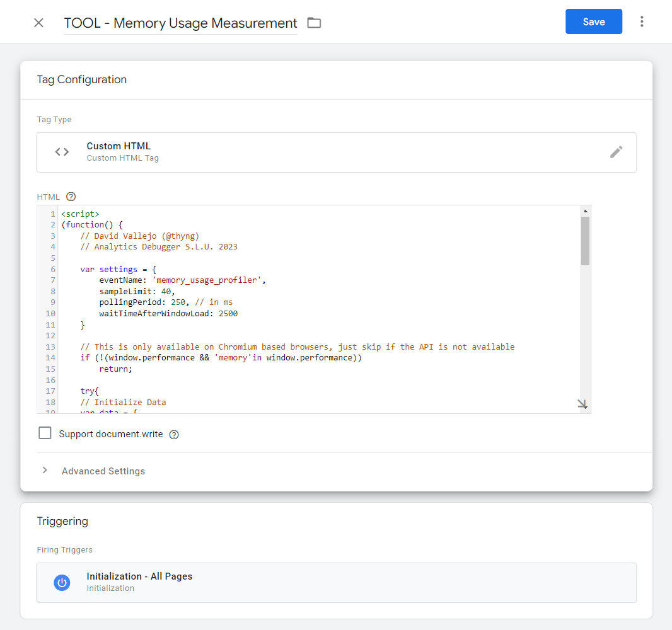Click the code editor resize handle
The width and height of the screenshot is (672, 630).
[x=582, y=404]
